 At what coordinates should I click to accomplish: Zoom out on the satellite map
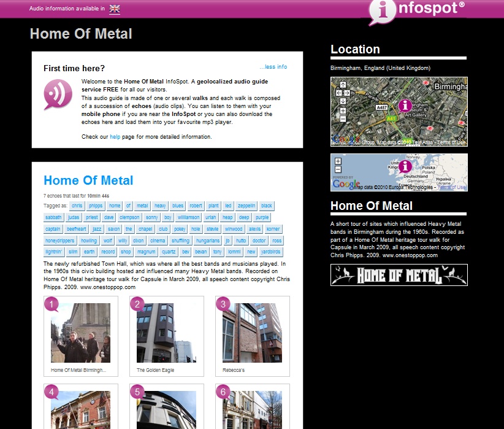click(343, 119)
